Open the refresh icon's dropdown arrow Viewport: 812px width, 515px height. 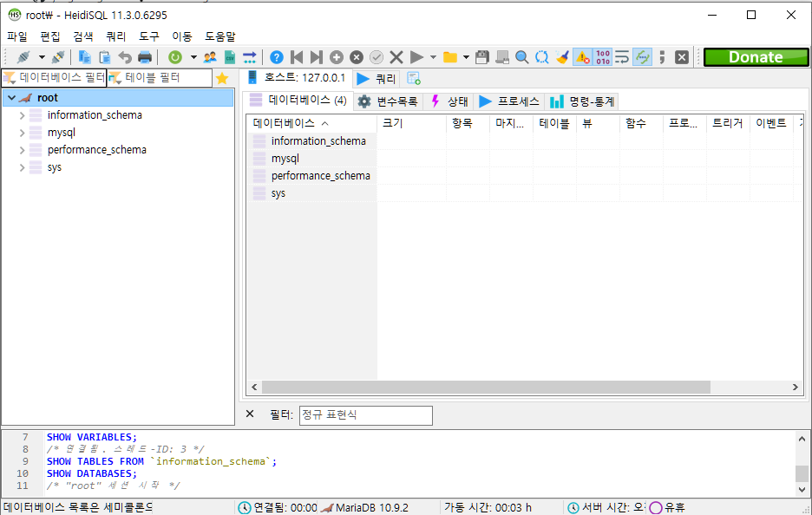(193, 57)
